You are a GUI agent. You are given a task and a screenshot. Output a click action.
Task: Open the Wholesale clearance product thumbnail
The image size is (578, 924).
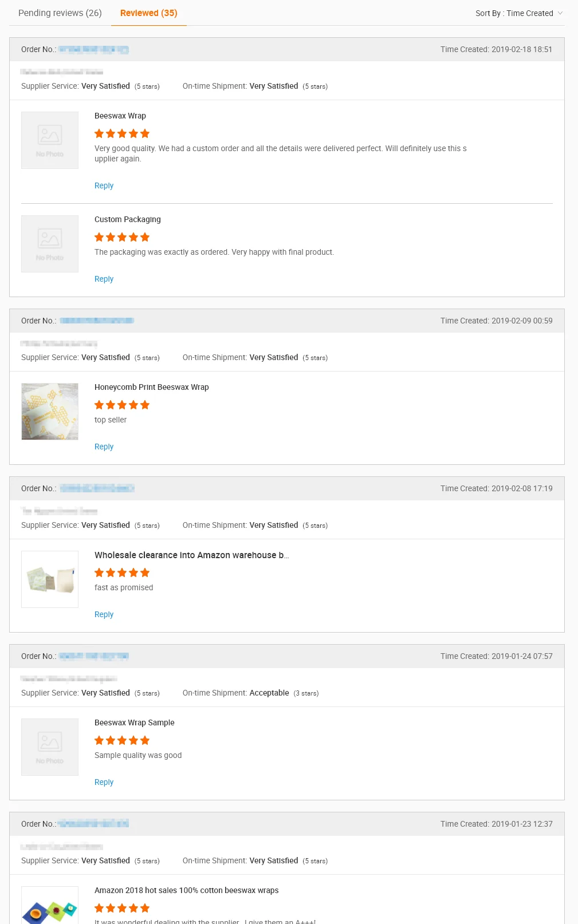(50, 579)
